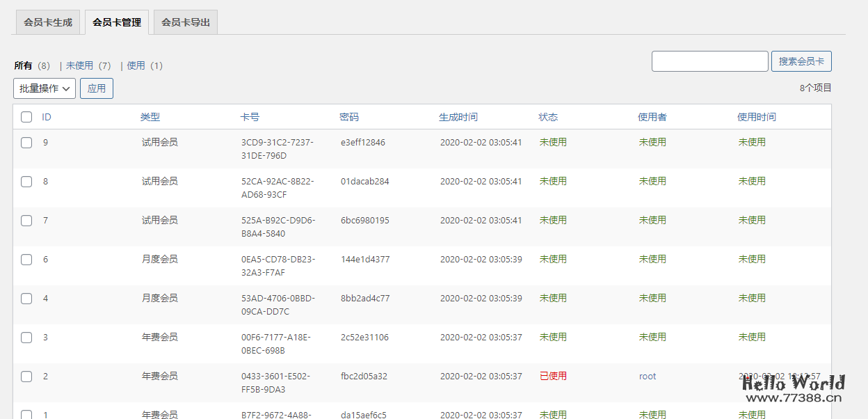
Task: Switch to the 会员卡生成 tab
Action: pyautogui.click(x=47, y=22)
